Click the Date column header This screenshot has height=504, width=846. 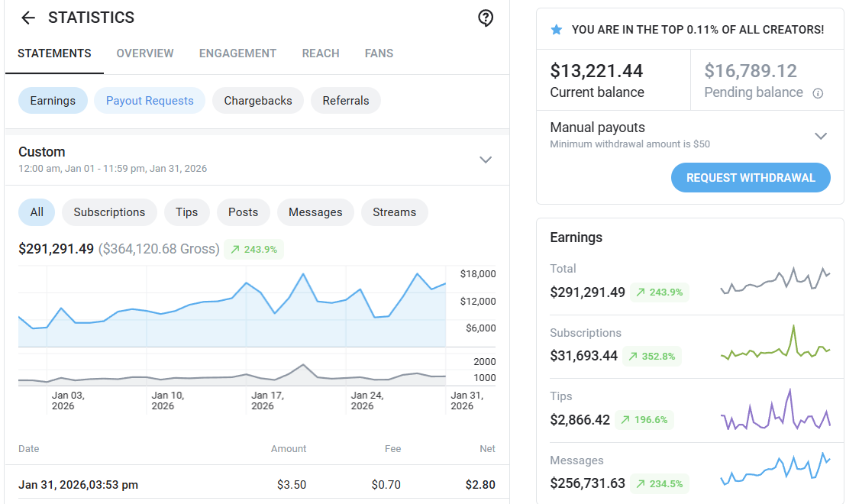click(x=28, y=449)
